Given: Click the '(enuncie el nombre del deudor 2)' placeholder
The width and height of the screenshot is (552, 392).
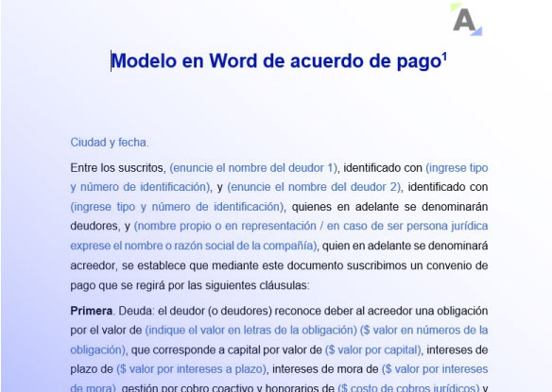Looking at the screenshot, I should [315, 187].
